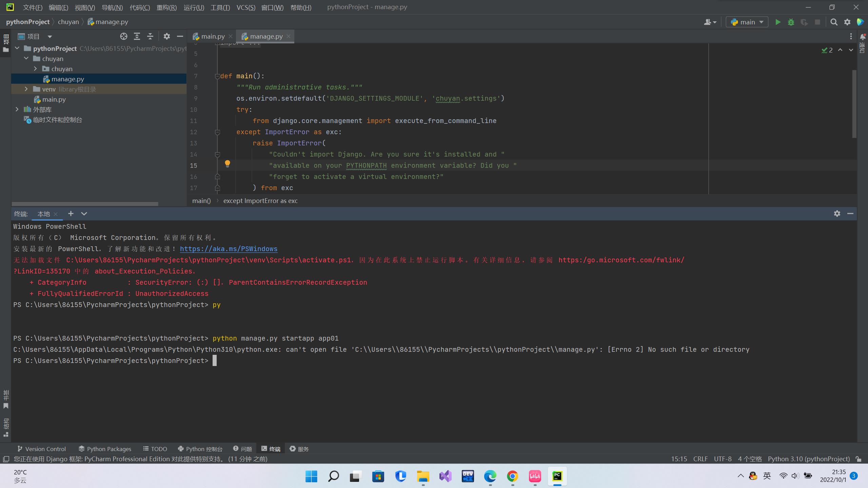Close the manage.py editor tab
Viewport: 868px width, 488px height.
tap(289, 36)
